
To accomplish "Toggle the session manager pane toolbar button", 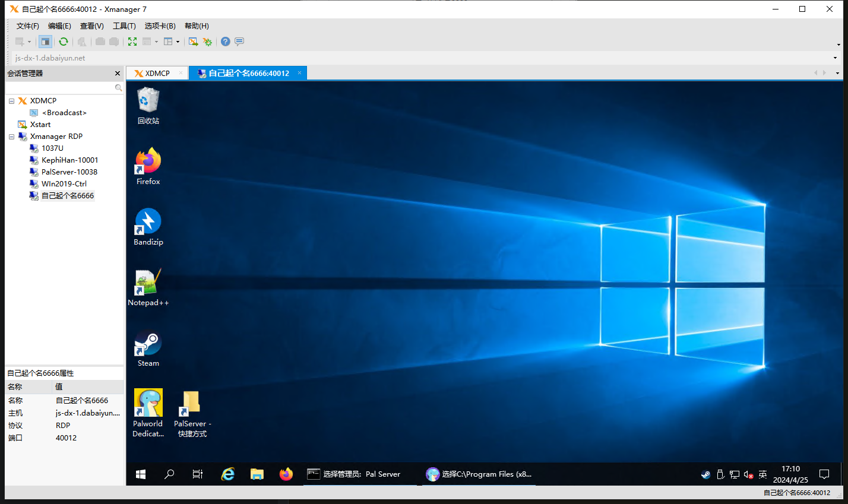I will point(45,42).
